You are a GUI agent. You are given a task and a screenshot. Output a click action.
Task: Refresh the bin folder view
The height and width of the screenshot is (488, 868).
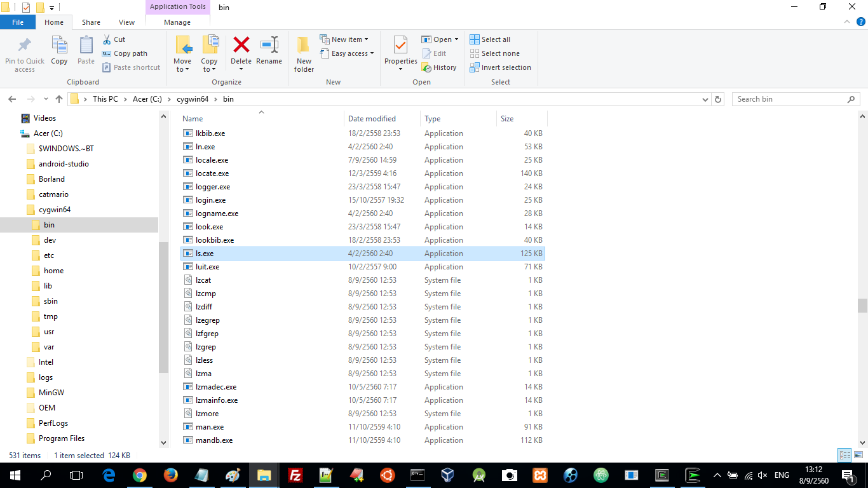pyautogui.click(x=718, y=99)
